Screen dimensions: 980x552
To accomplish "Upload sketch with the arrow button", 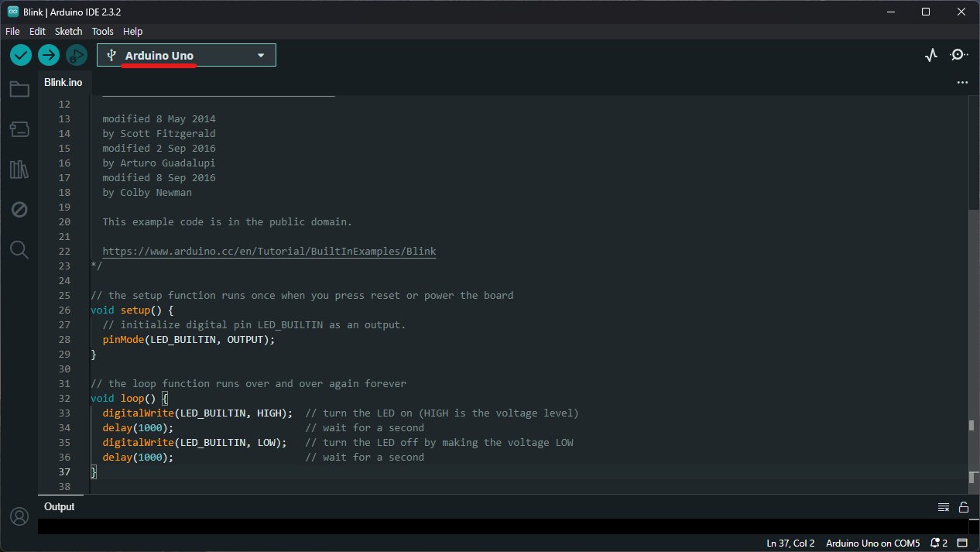I will click(49, 55).
